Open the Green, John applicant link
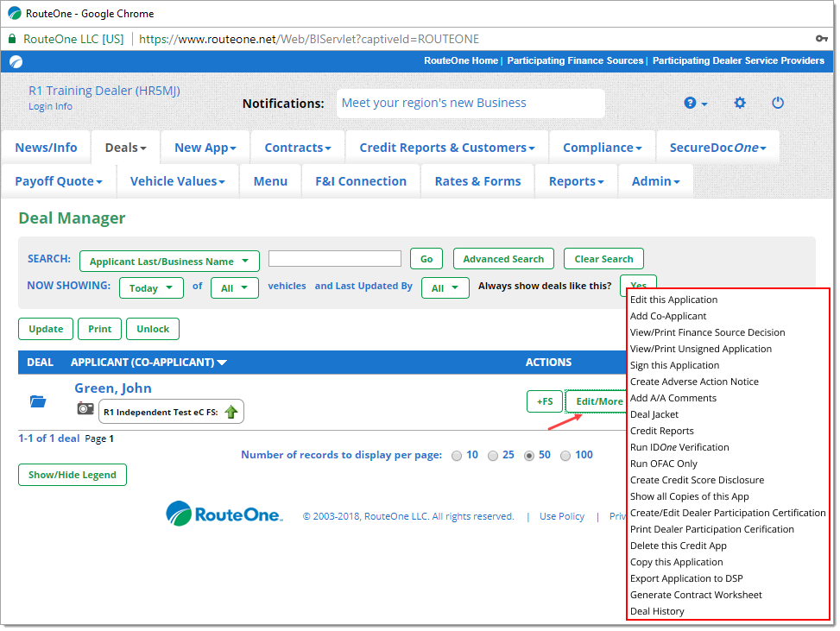 point(113,388)
